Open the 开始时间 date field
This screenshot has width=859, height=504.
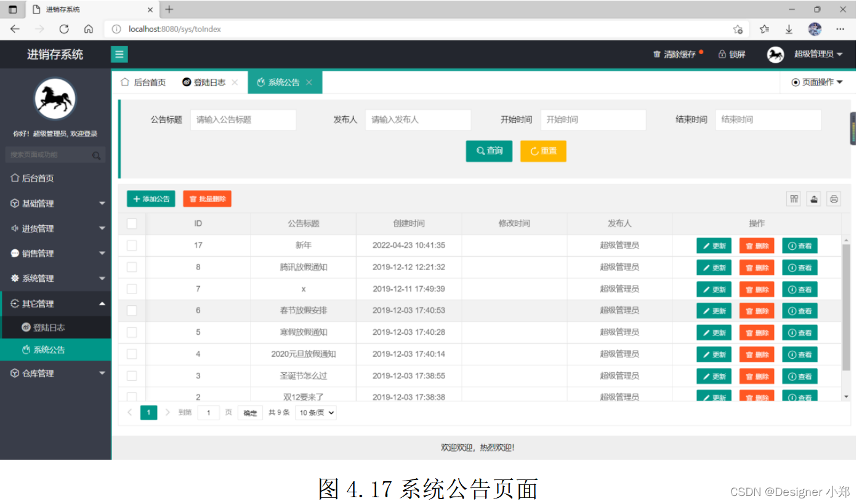(593, 120)
